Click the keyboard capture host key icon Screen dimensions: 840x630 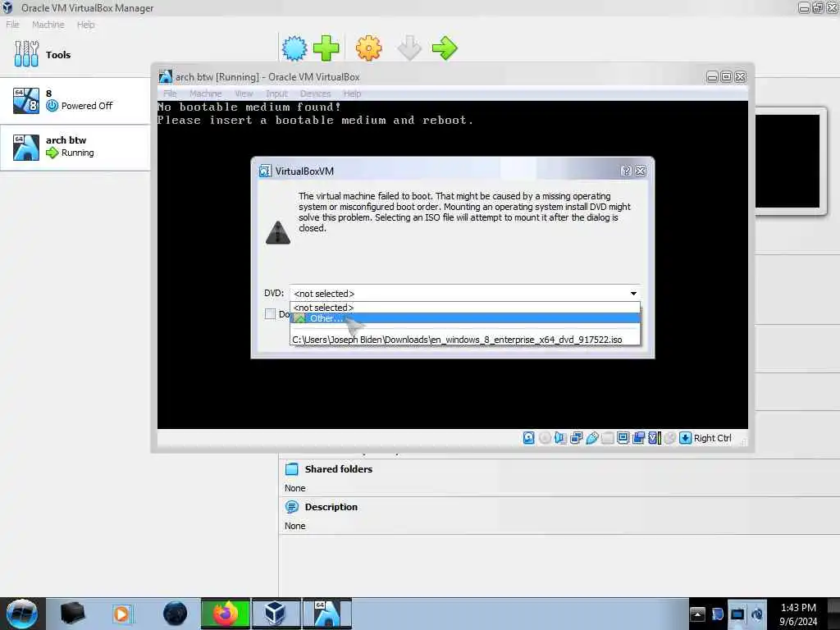click(x=685, y=438)
